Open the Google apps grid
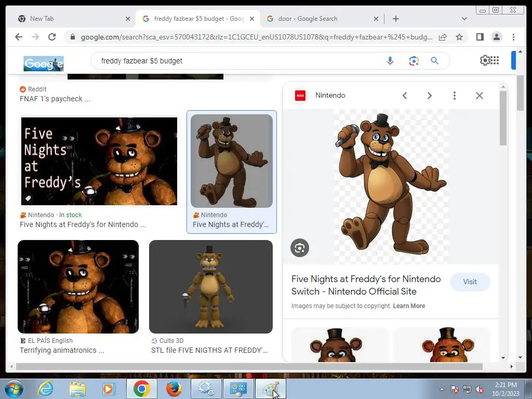 point(495,60)
